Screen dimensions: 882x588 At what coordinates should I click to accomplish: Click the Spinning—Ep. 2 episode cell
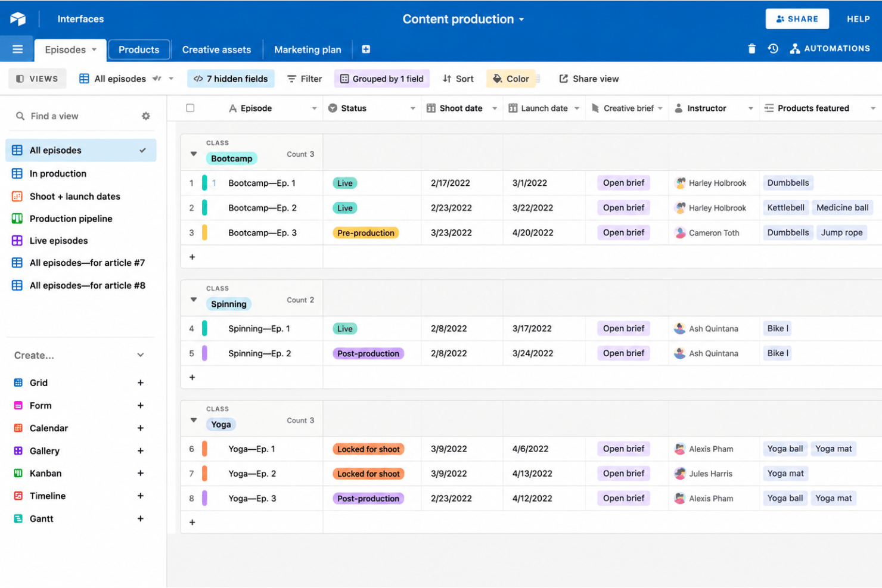(x=260, y=353)
